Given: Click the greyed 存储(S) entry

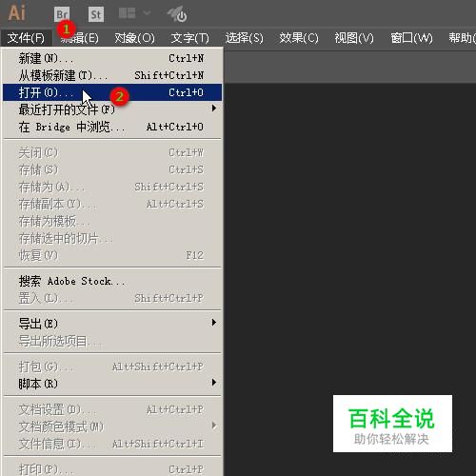Looking at the screenshot, I should [112, 170].
